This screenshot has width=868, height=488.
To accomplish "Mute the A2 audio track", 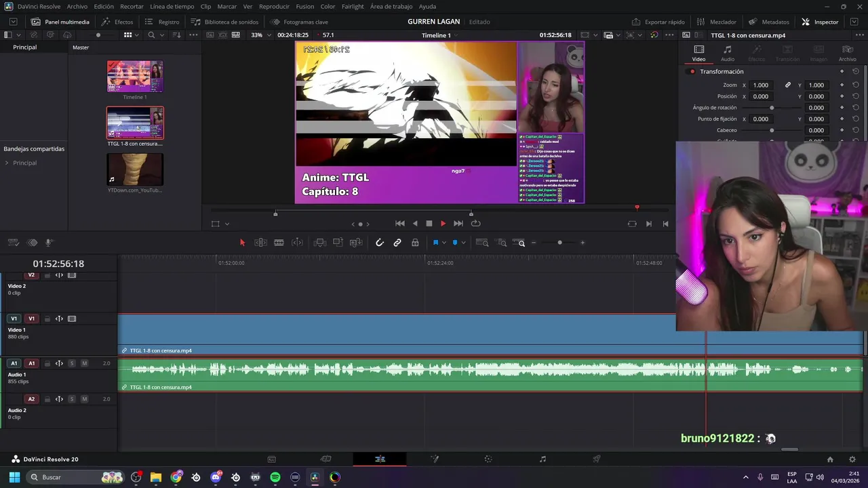I will (84, 399).
